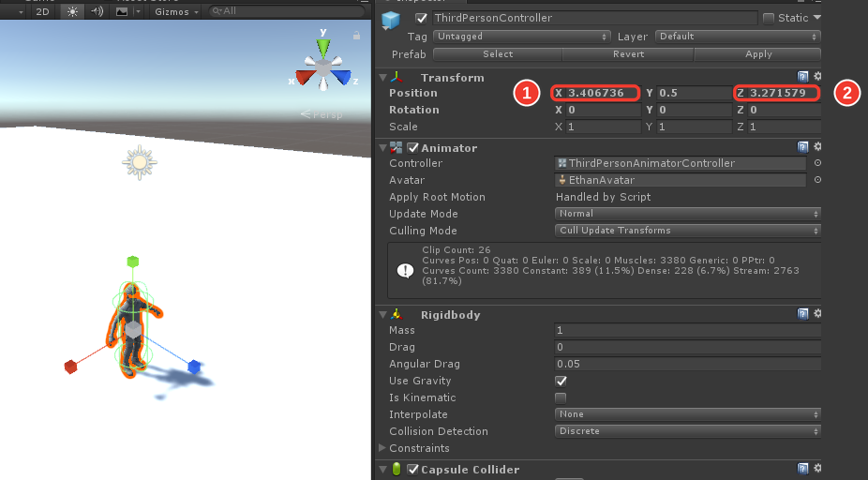Open object picker for Controller field
This screenshot has width=868, height=480.
click(x=817, y=163)
